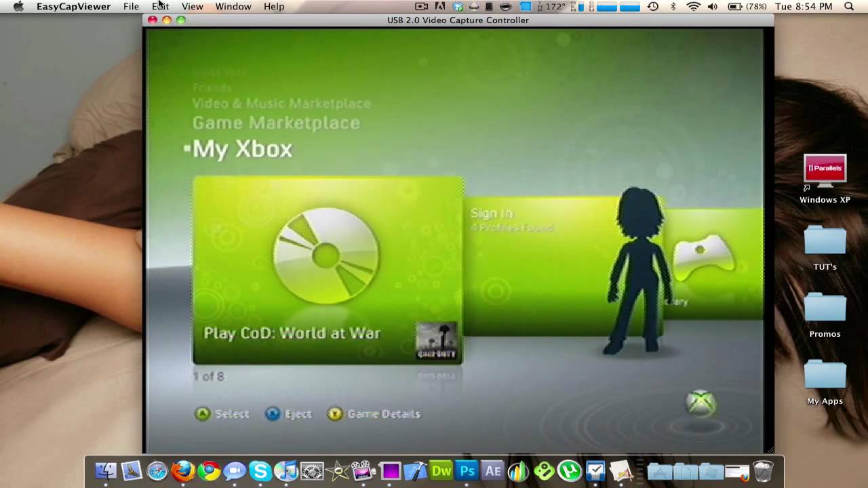This screenshot has width=868, height=488.
Task: Click the green A Select button icon
Action: coord(202,413)
